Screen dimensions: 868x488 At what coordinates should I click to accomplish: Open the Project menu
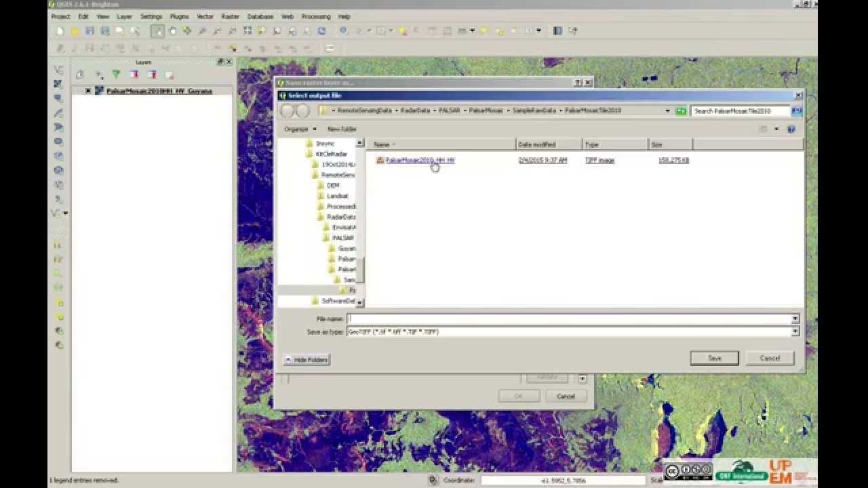click(60, 16)
